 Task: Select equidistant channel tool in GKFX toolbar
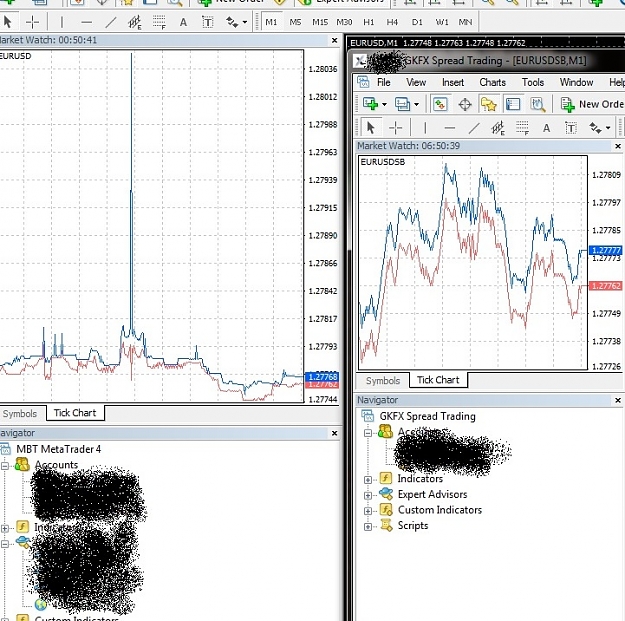(498, 128)
